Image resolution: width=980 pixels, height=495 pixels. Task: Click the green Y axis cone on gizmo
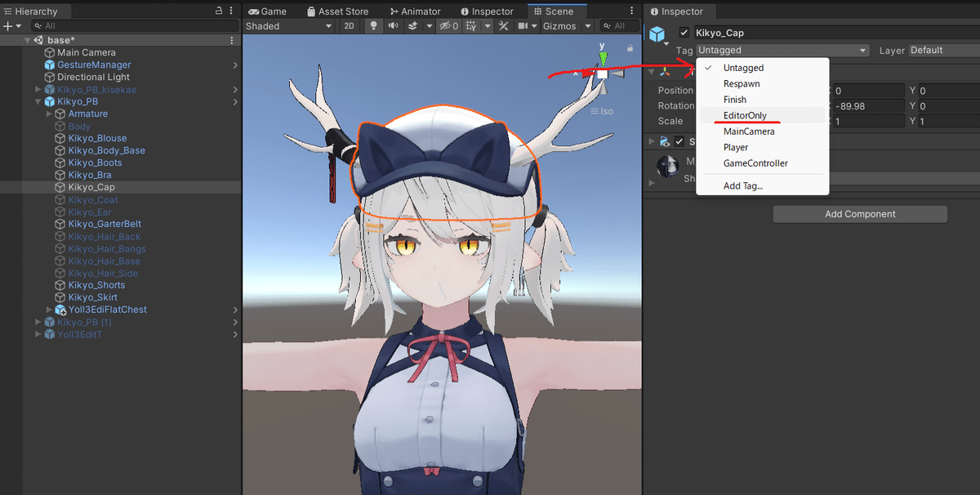(603, 58)
